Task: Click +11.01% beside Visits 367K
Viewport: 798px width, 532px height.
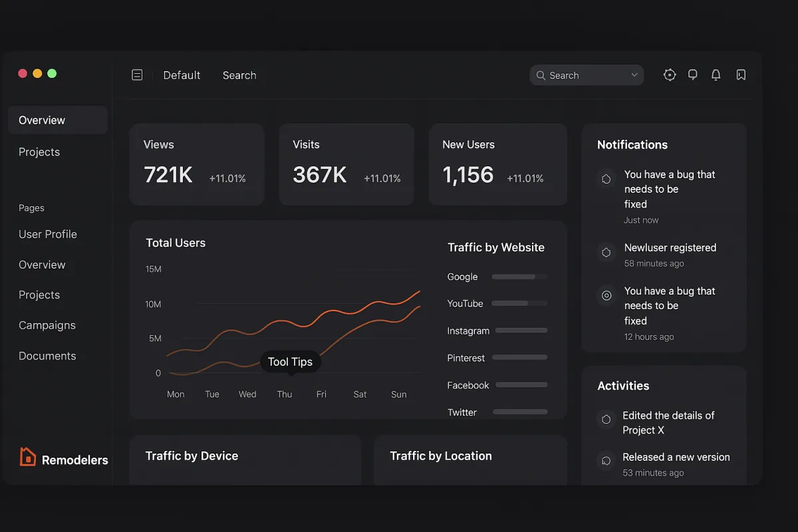Action: [x=382, y=178]
